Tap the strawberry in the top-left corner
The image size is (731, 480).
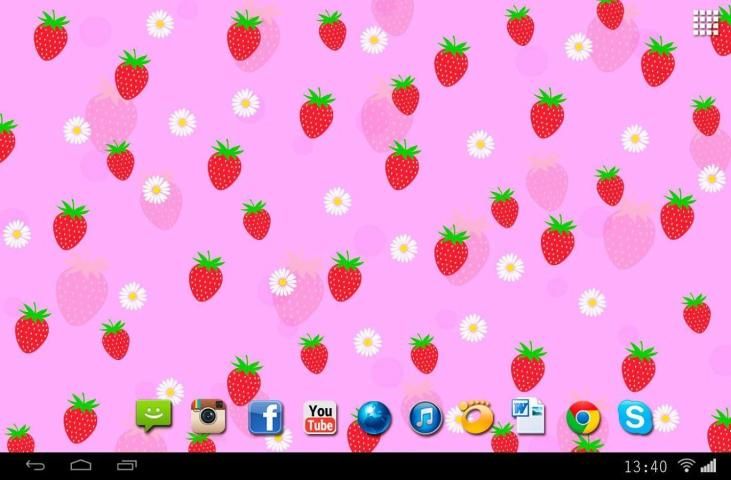(50, 35)
